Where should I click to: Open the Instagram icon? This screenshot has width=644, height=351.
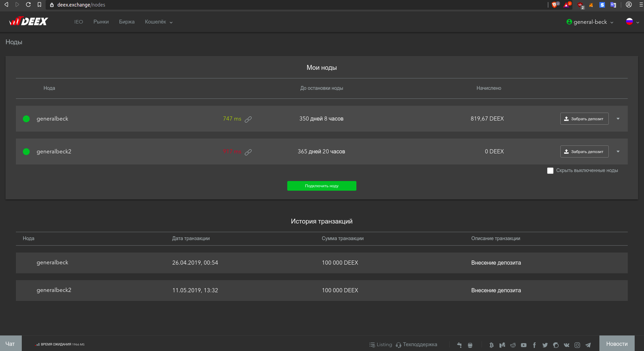pyautogui.click(x=577, y=345)
